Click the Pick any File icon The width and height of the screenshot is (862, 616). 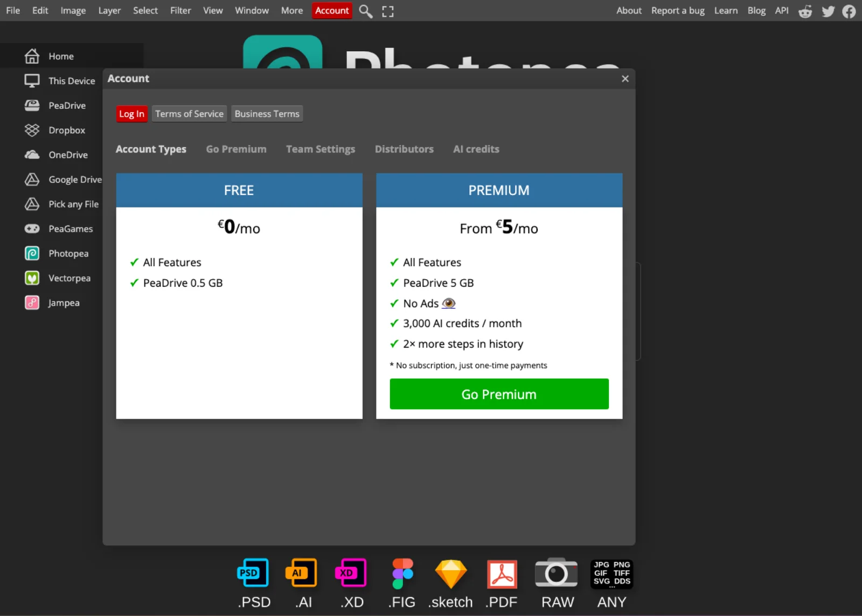[x=32, y=204]
